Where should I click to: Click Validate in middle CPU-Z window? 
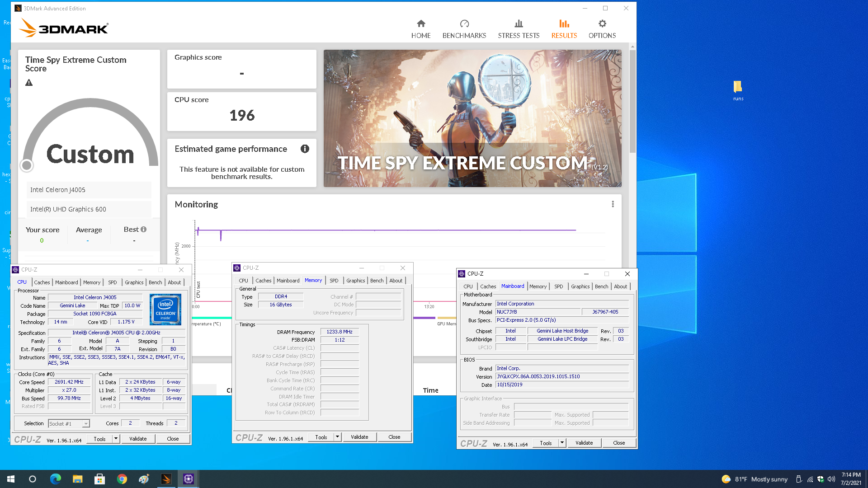coord(359,437)
